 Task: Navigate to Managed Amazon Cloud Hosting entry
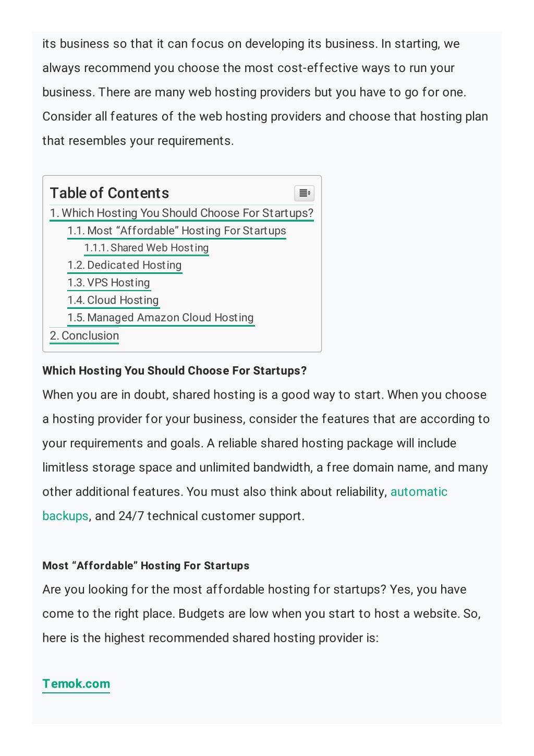coord(161,318)
